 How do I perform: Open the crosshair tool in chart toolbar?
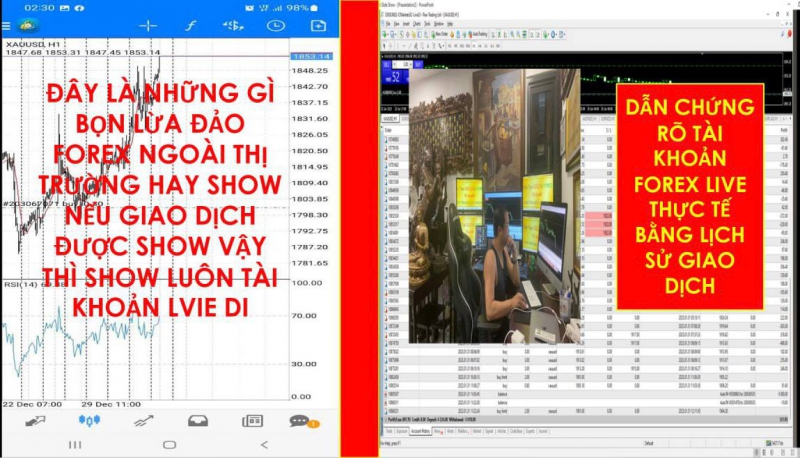(x=148, y=25)
